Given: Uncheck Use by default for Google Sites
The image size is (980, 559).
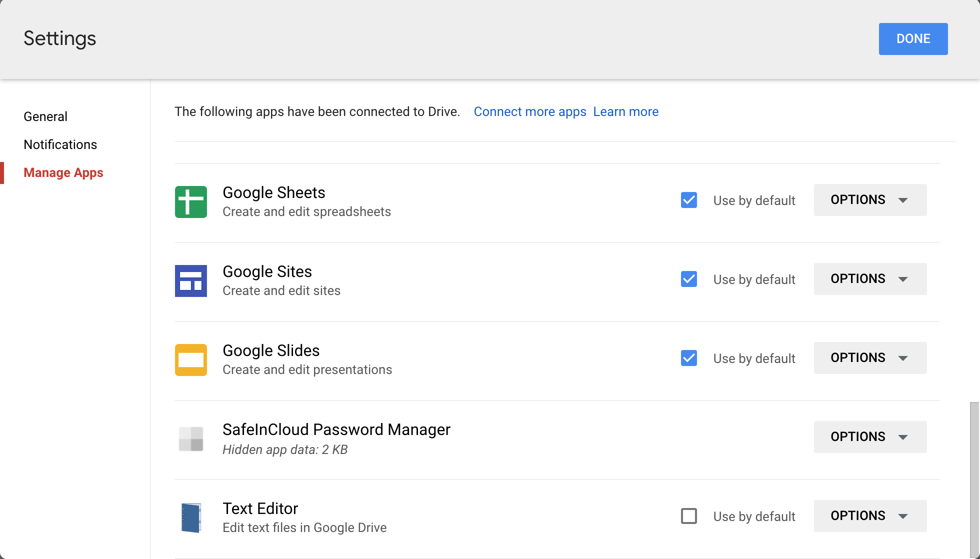Looking at the screenshot, I should pyautogui.click(x=688, y=279).
